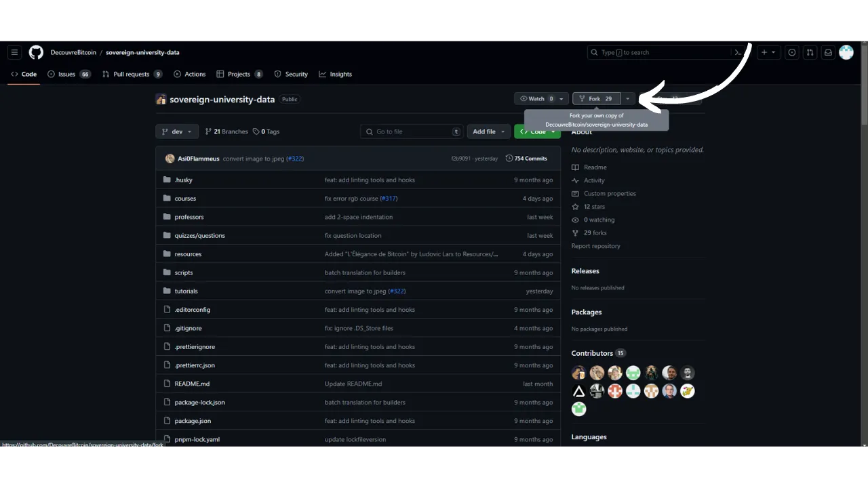868x488 pixels.
Task: Open the issues icon in top bar
Action: (791, 52)
